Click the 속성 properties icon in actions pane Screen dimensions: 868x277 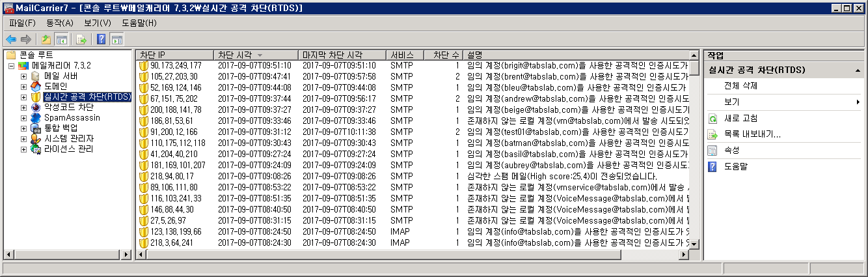coord(712,151)
